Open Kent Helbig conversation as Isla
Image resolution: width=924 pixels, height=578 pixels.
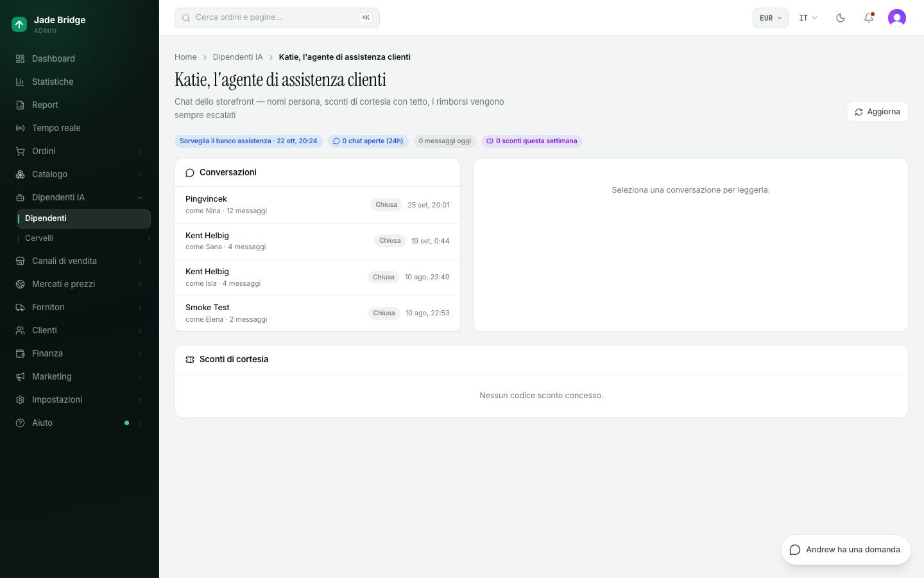click(x=318, y=277)
